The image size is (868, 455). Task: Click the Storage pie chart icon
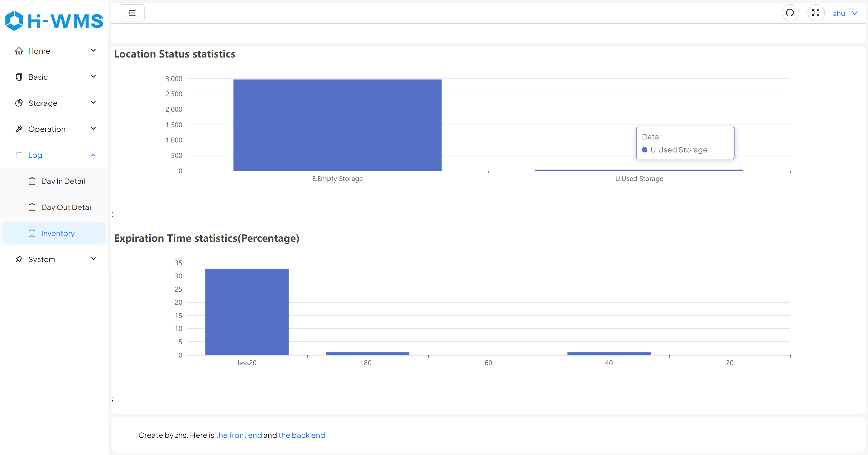point(19,103)
